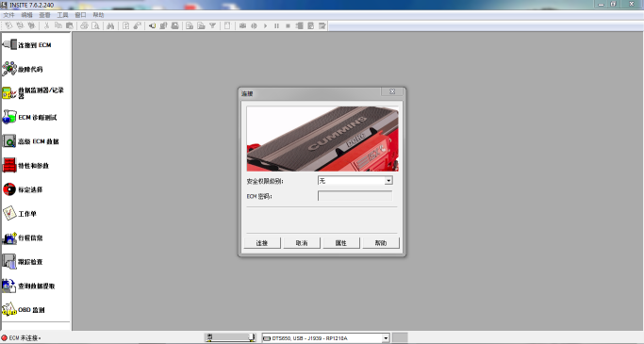Click the Connect (连接) button in dialog
644x344 pixels.
tap(262, 243)
